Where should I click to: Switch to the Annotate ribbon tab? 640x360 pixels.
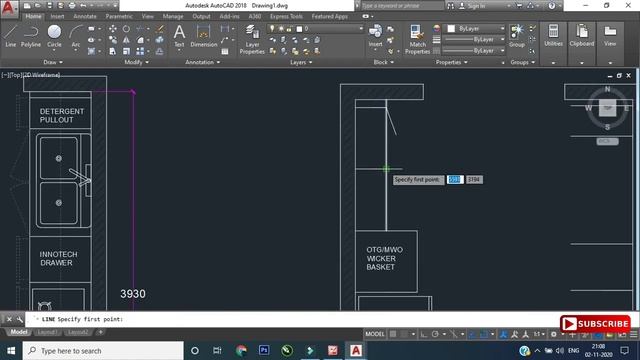pyautogui.click(x=85, y=16)
